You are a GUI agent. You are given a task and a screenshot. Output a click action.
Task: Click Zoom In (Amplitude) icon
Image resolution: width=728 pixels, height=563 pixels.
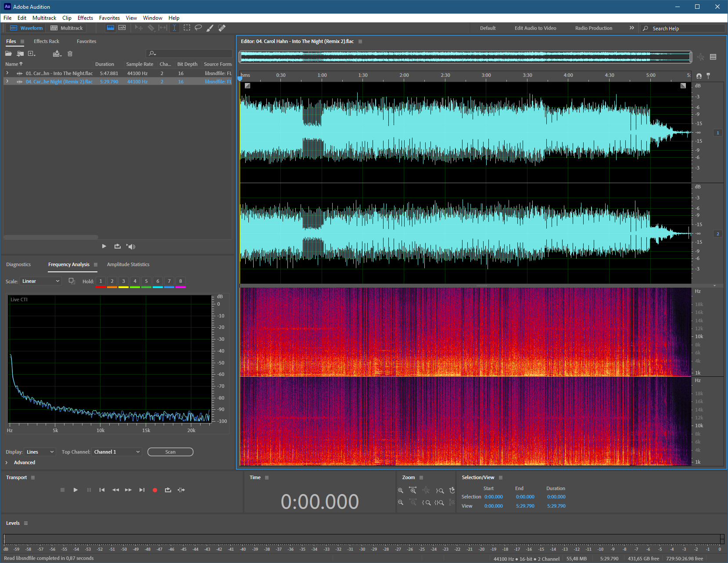[x=401, y=490]
